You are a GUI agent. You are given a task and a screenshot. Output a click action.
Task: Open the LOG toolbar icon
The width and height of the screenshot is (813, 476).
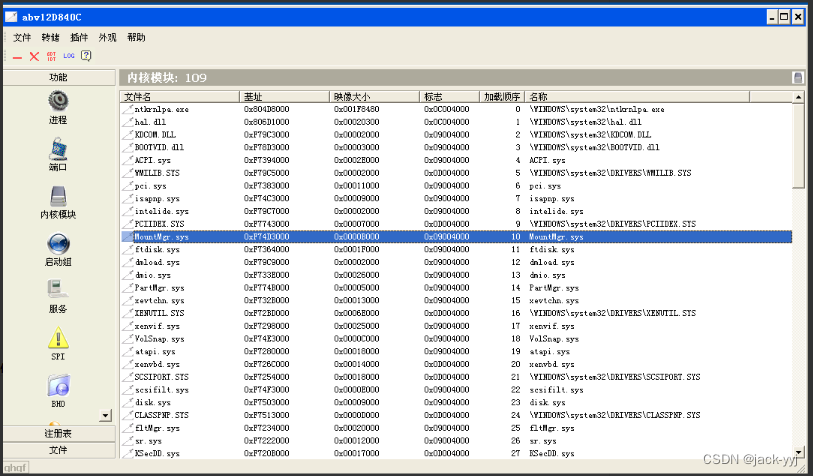coord(69,55)
